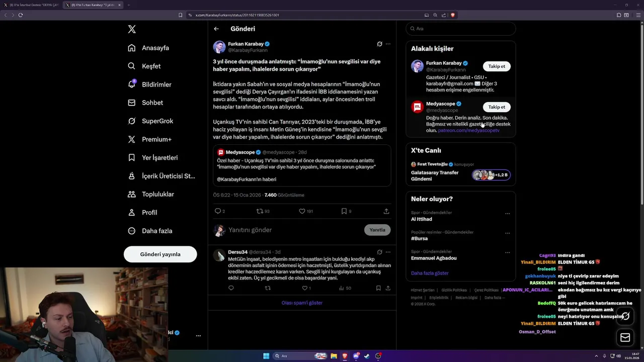Open more options on Furkan Karabay's post
644x362 pixels.
point(388,44)
